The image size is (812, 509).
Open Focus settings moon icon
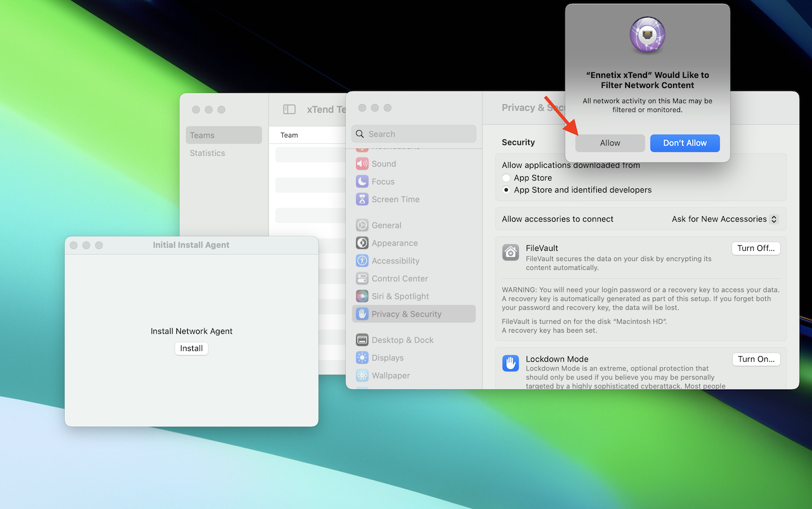tap(362, 181)
